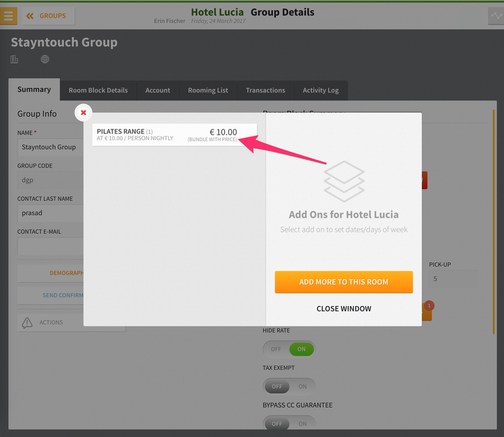The image size is (504, 437).
Task: Open the Activity Log tab
Action: 321,90
